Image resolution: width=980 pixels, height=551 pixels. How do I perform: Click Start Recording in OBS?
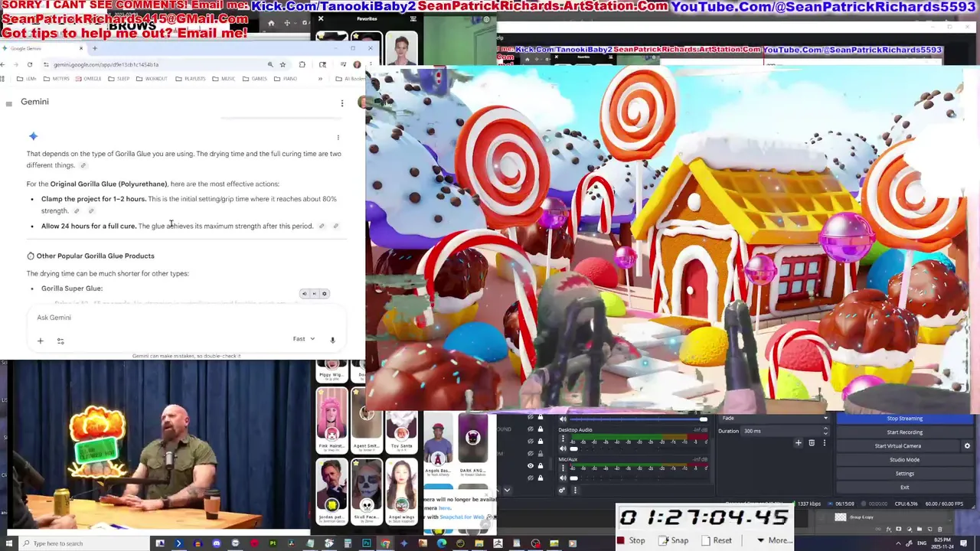pyautogui.click(x=904, y=432)
